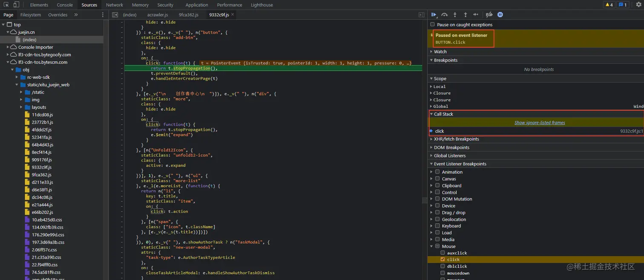Toggle the device toolbar icon
The height and width of the screenshot is (280, 644).
[16, 5]
